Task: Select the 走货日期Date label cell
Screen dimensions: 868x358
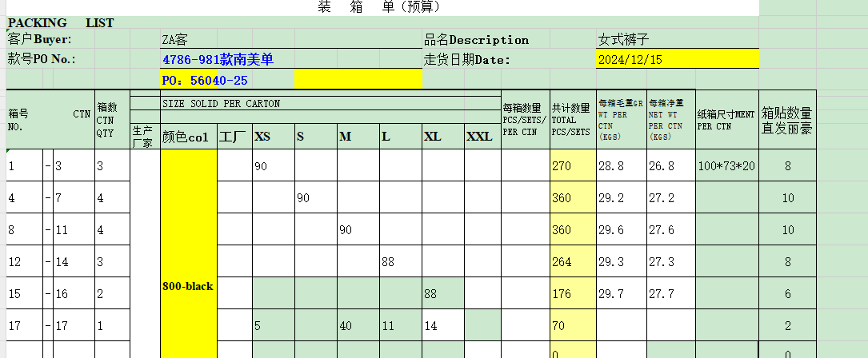Action: (x=467, y=59)
